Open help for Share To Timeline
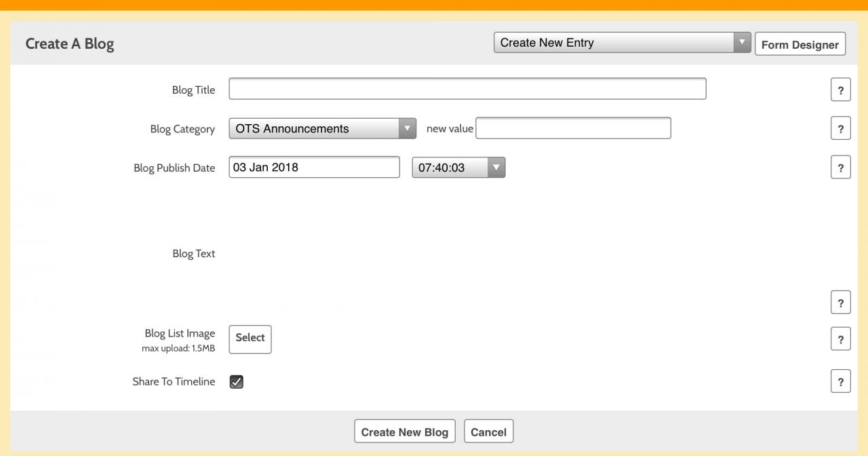This screenshot has height=456, width=868. (840, 381)
